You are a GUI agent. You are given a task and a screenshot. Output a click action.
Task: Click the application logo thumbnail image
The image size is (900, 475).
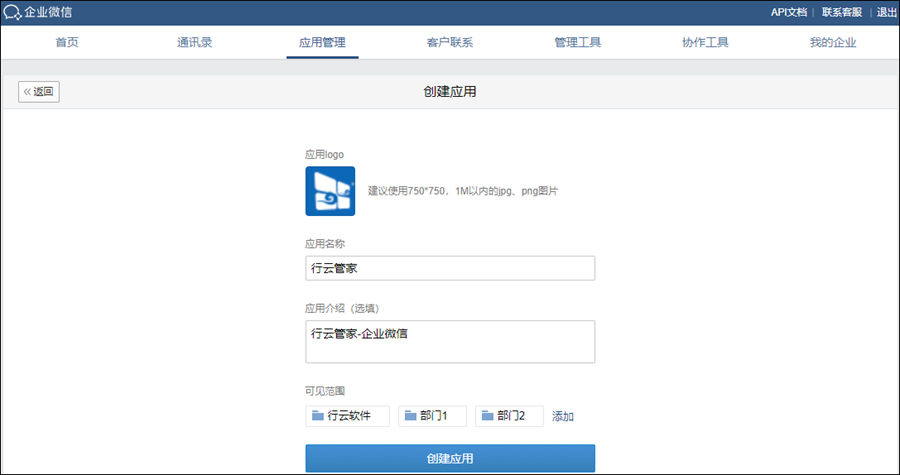[330, 190]
